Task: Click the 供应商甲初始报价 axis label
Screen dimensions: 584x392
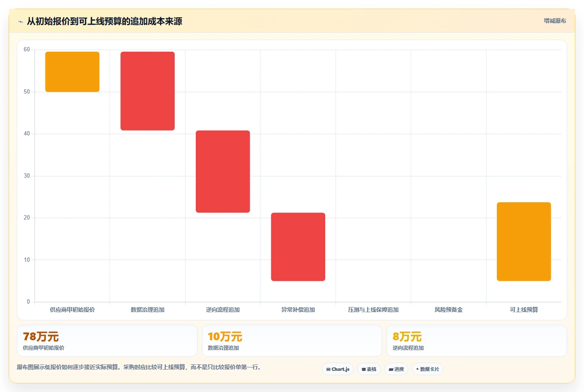Action: tap(72, 310)
